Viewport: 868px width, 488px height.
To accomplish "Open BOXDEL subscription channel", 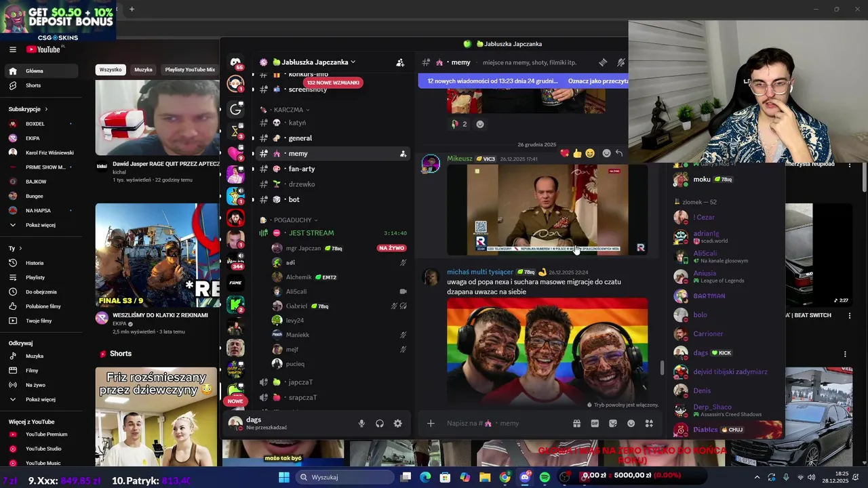I will click(41, 124).
